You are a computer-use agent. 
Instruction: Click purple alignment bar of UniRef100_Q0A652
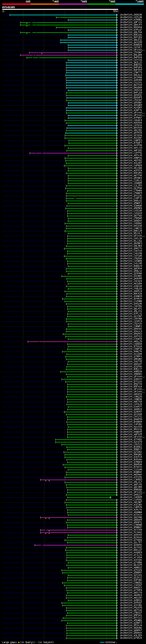(76, 545)
